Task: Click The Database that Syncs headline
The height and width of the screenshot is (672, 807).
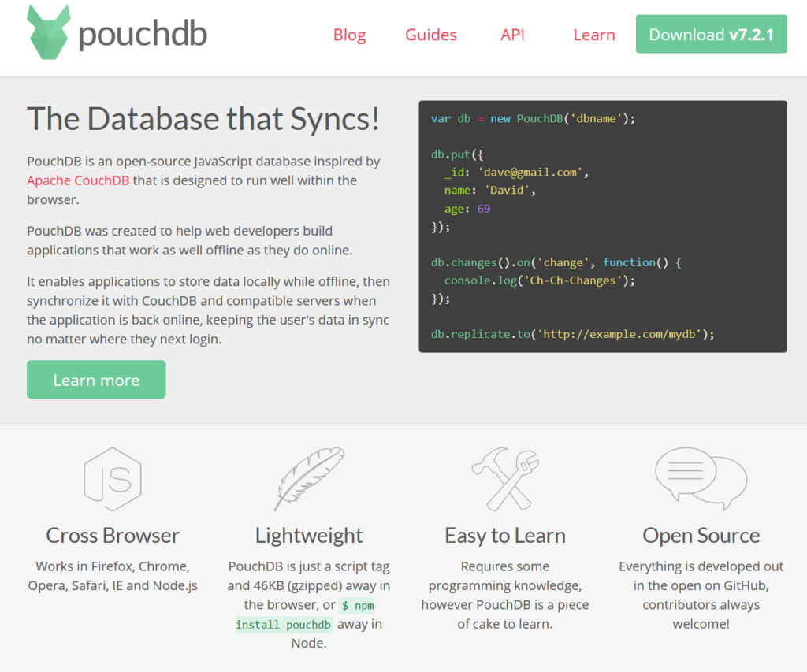Action: click(x=203, y=118)
